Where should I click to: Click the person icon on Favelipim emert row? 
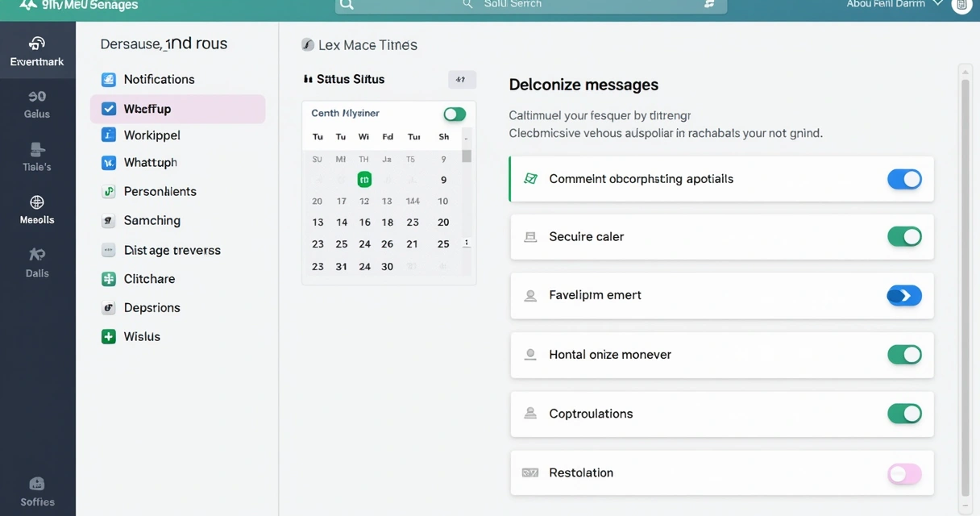point(530,296)
